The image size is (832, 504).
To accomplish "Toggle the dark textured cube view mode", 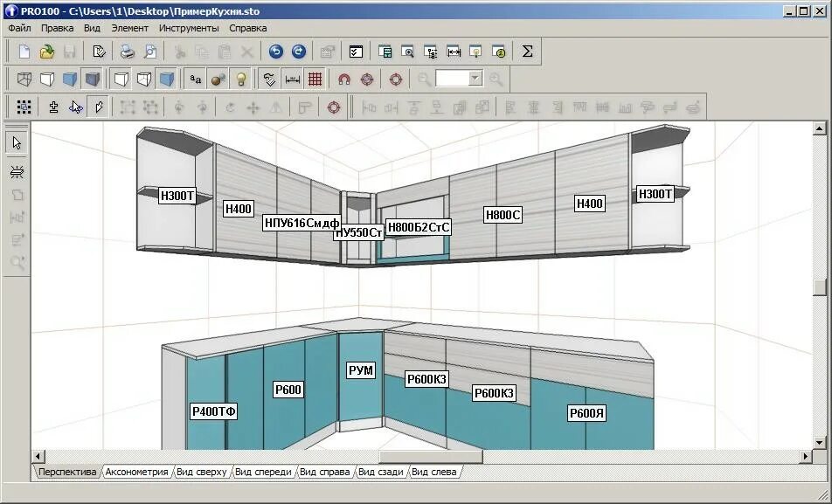I will point(93,79).
